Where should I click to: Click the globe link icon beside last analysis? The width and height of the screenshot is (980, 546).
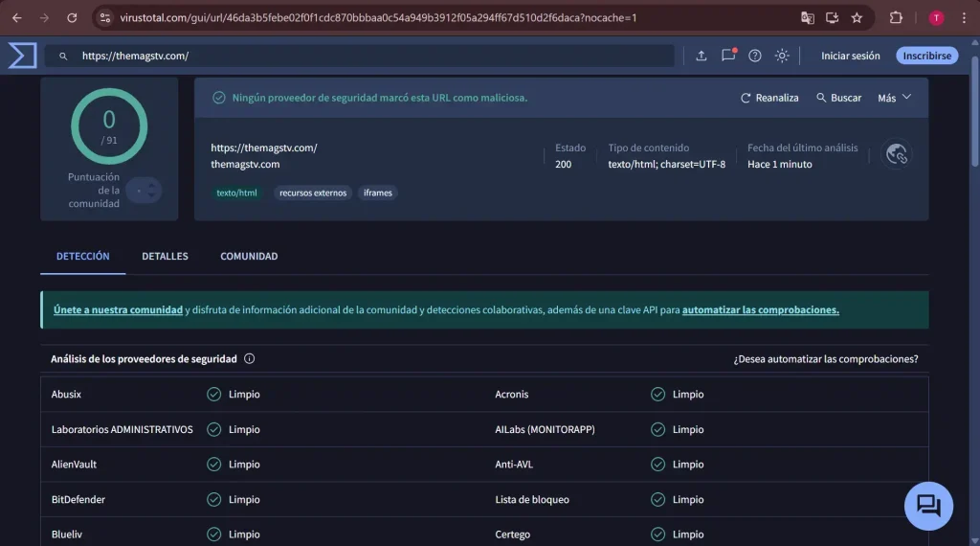(896, 154)
